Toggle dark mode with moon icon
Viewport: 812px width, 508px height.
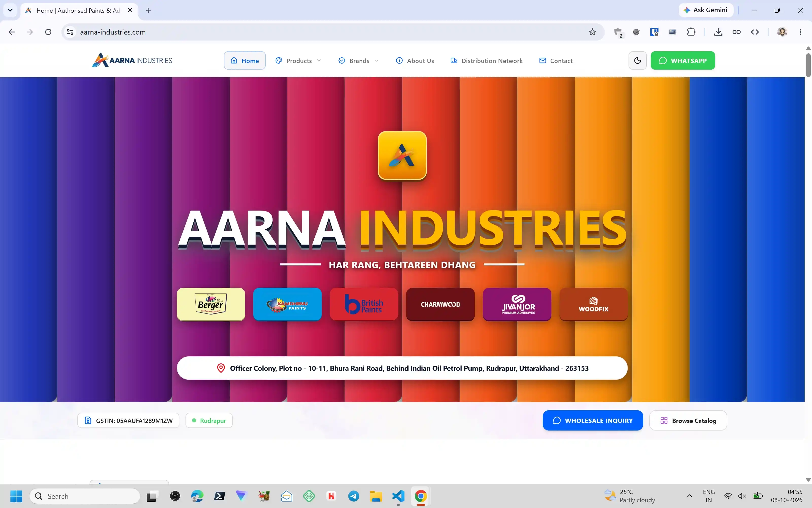click(637, 60)
